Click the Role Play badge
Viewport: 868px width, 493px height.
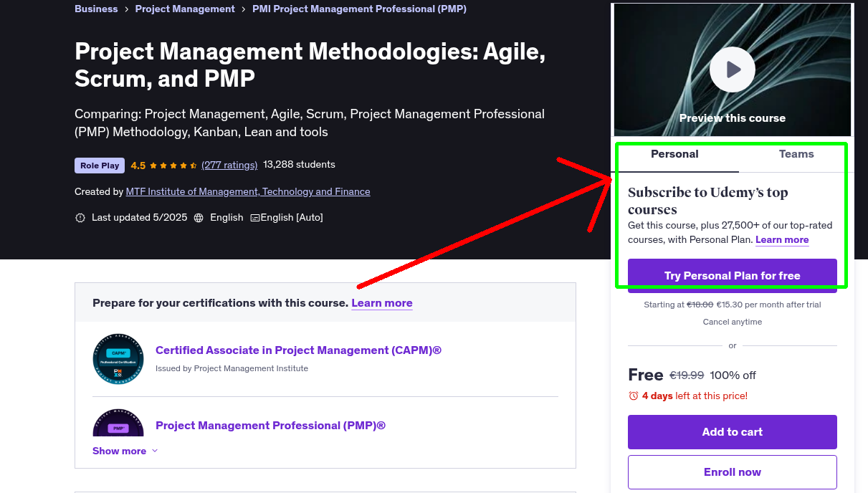(x=100, y=166)
